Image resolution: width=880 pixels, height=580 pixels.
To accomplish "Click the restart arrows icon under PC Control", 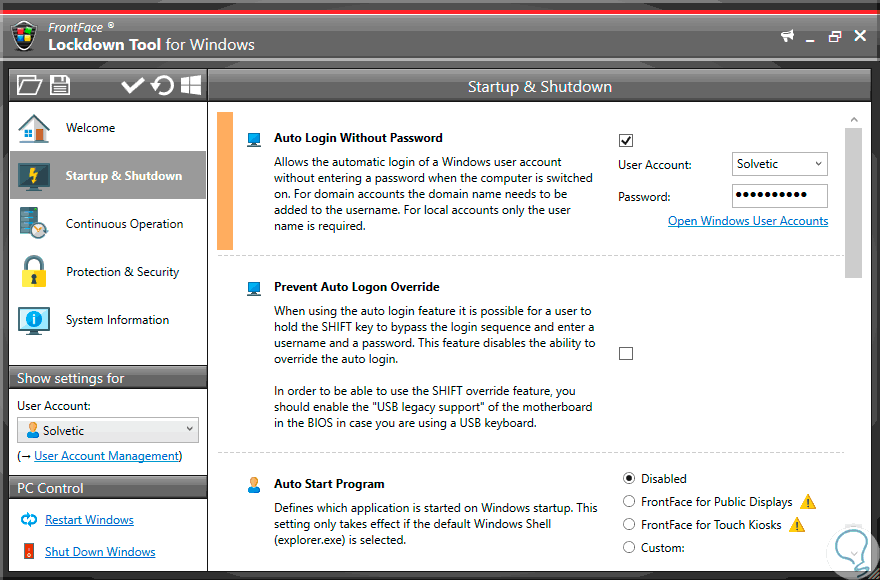I will tap(29, 519).
